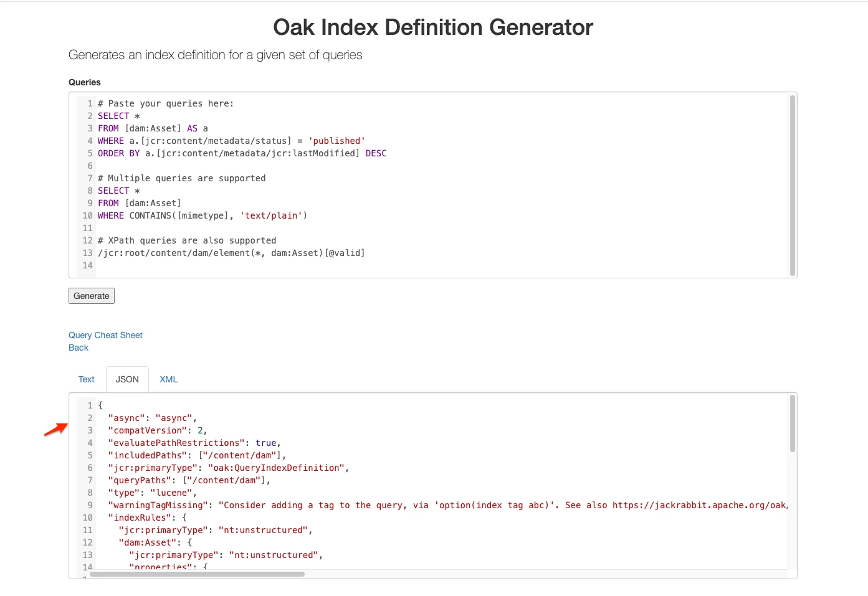Viewport: 868px width, 596px height.
Task: Click the JSON output vertical scrollbar
Action: 793,423
